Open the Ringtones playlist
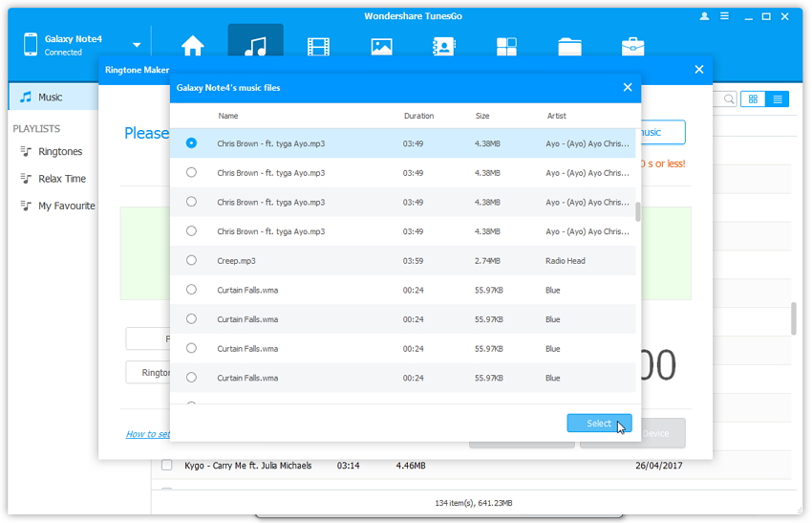The image size is (812, 523). [59, 152]
